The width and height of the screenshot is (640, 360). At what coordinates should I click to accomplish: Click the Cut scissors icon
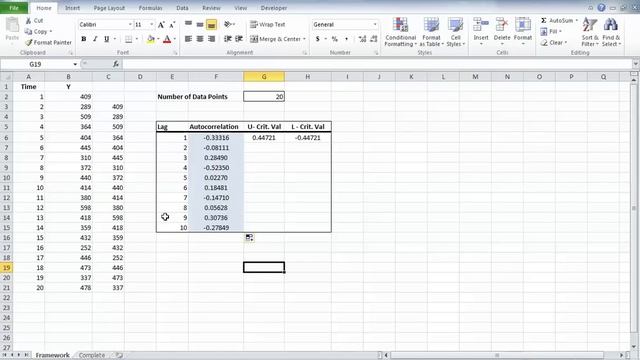[x=29, y=20]
